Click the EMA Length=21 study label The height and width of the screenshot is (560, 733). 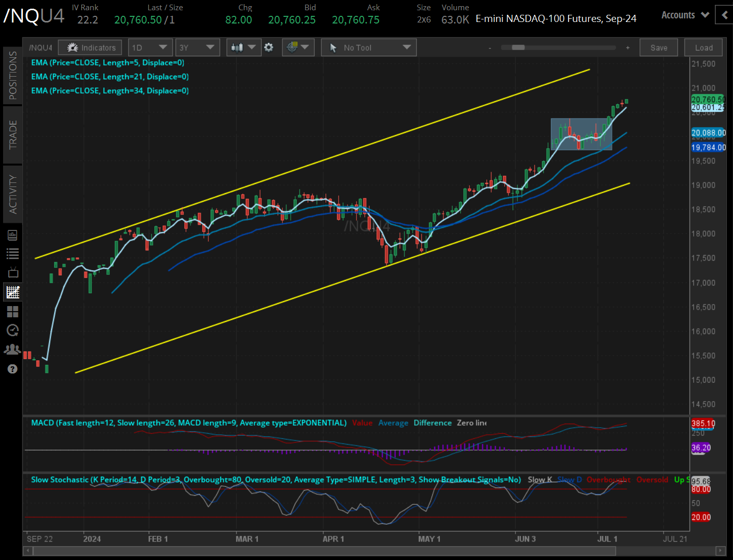pos(110,77)
